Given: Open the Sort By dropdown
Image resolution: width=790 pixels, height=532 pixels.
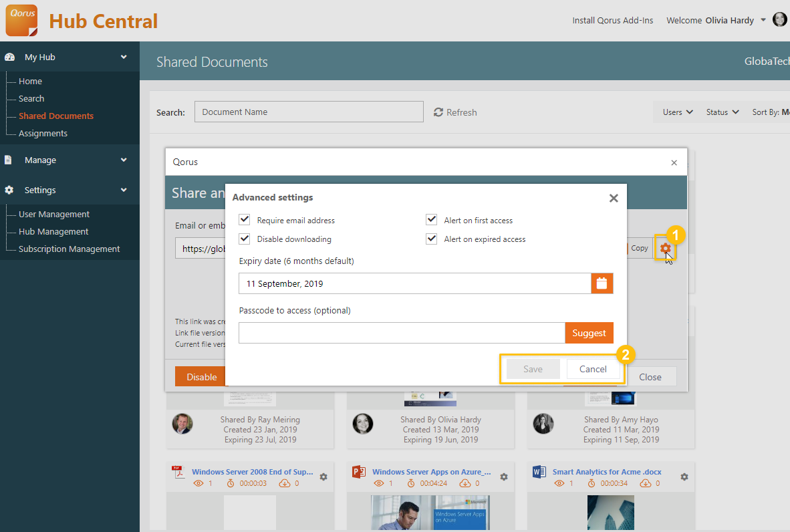Looking at the screenshot, I should 771,112.
